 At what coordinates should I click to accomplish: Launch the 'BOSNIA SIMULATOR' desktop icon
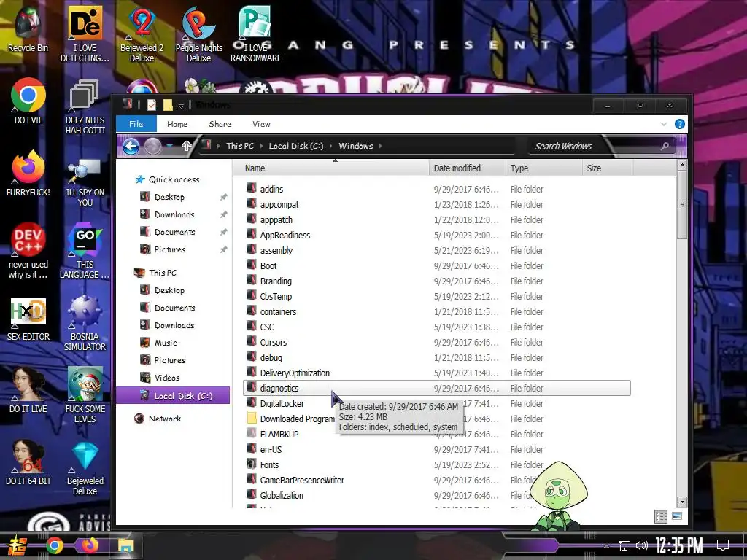coord(85,323)
